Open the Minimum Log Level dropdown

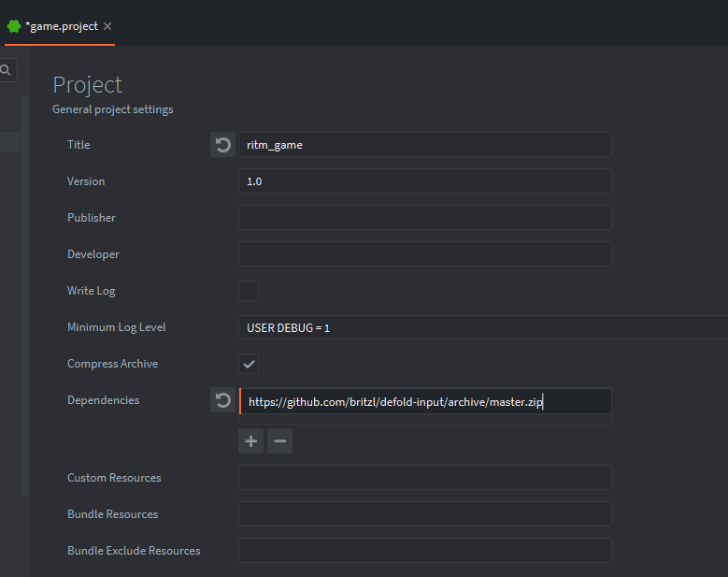tap(481, 327)
